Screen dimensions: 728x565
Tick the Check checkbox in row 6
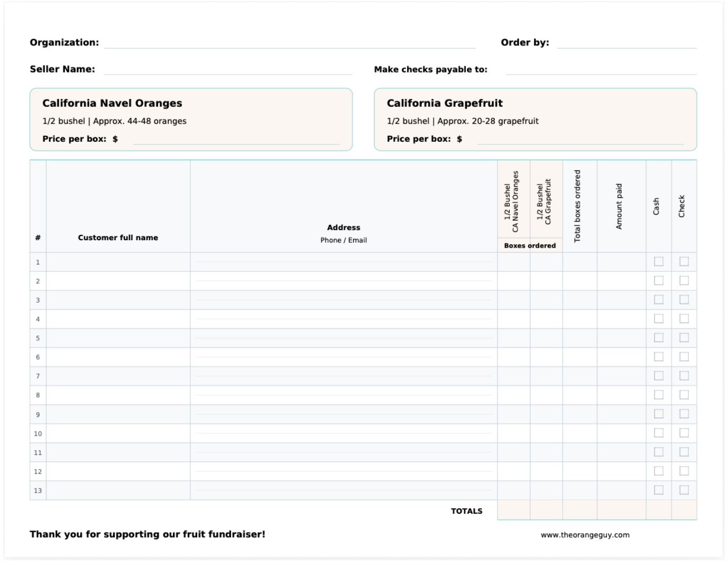684,357
